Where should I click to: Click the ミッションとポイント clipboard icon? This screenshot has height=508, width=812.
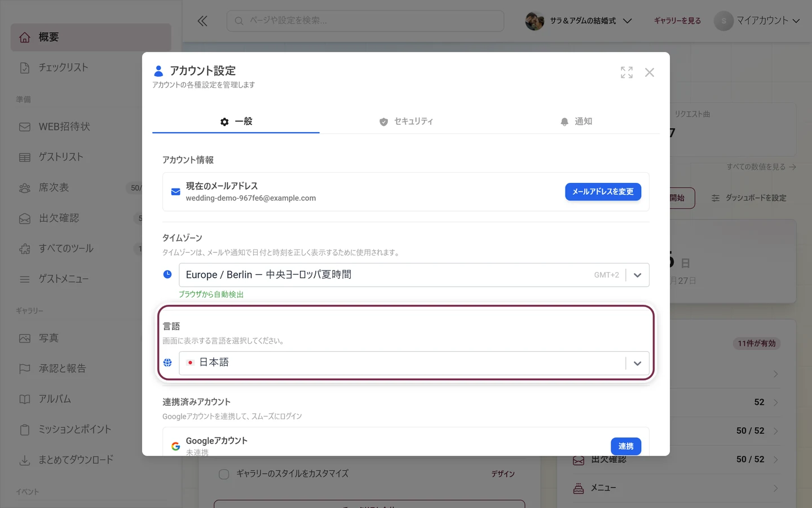(25, 430)
